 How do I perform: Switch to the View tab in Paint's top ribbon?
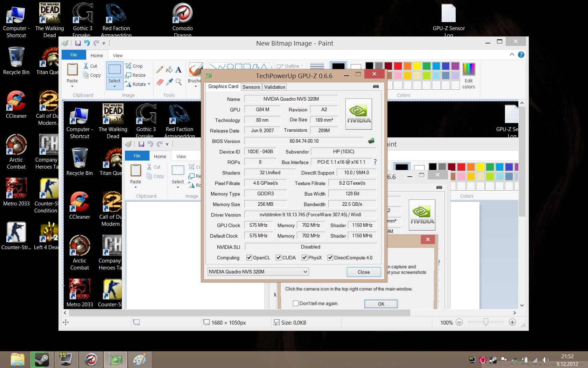118,55
